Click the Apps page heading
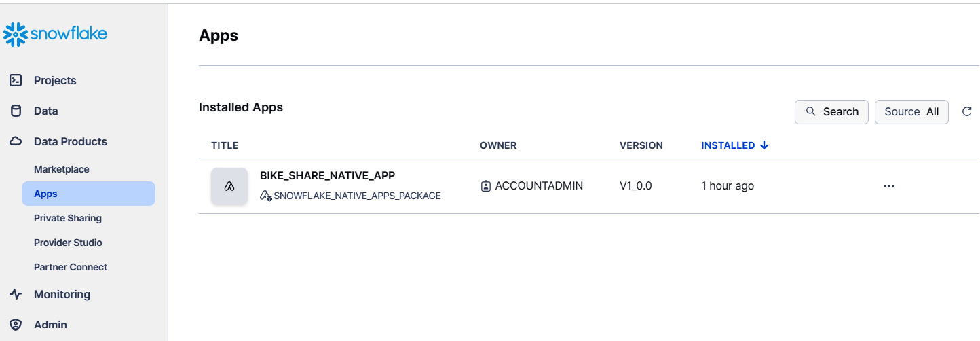Viewport: 980px width, 341px height. coord(219,35)
